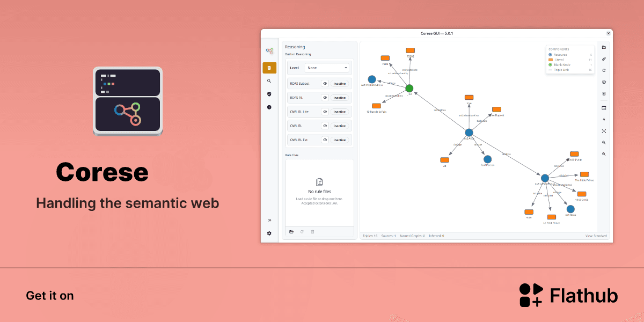The height and width of the screenshot is (322, 644).
Task: Click the Triple Link legend entry
Action: [570, 70]
